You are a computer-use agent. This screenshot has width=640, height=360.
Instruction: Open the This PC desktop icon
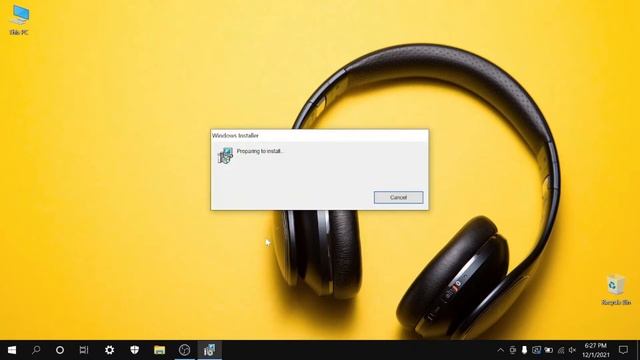click(19, 20)
